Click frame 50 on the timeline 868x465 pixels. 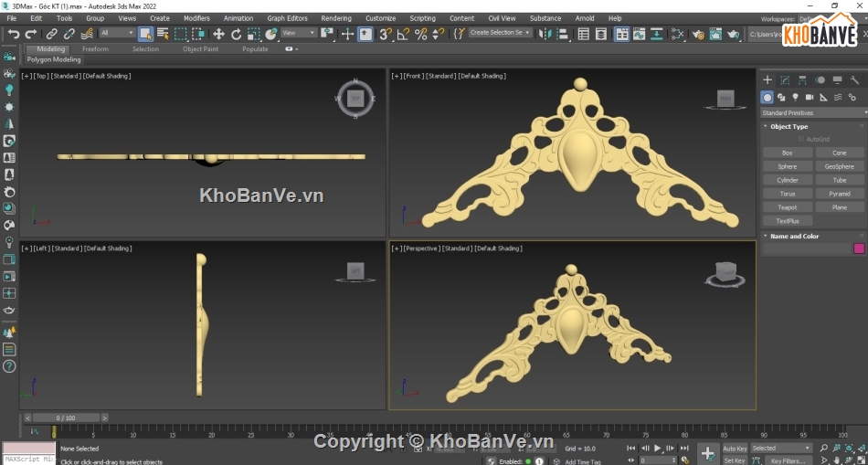point(449,433)
